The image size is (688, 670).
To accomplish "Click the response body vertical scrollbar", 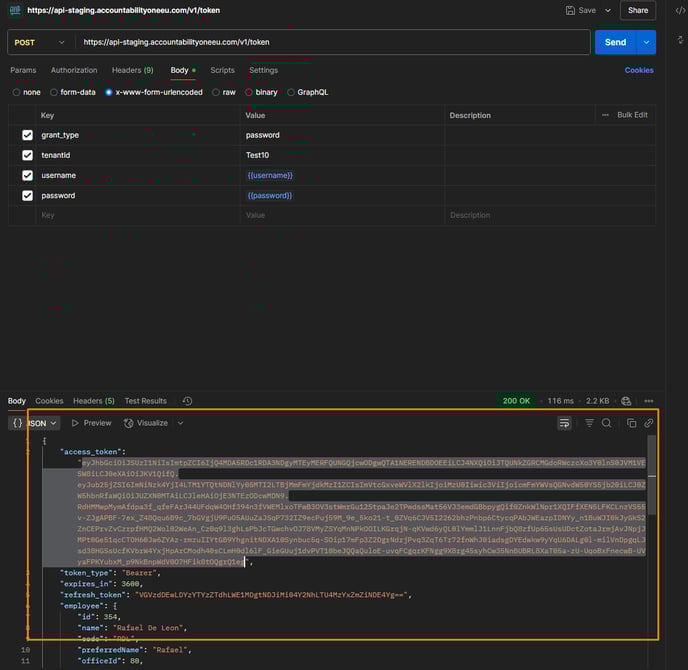I will pos(652,475).
